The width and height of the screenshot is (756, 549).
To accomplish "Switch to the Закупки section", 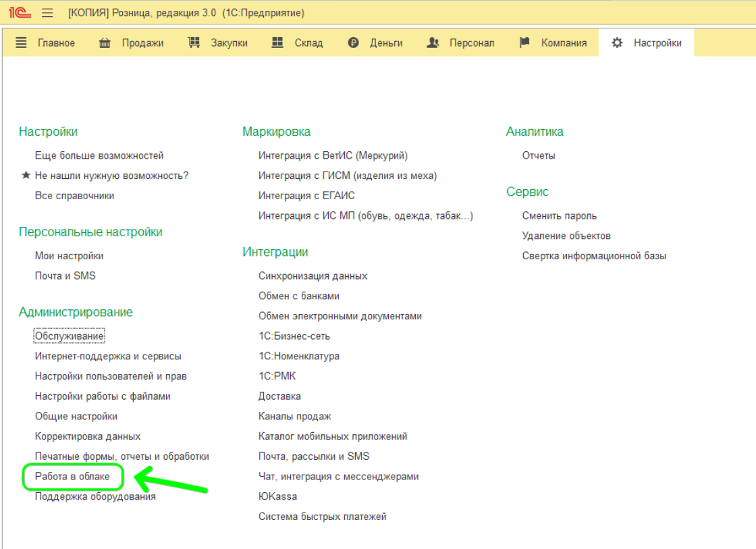I will pyautogui.click(x=229, y=43).
